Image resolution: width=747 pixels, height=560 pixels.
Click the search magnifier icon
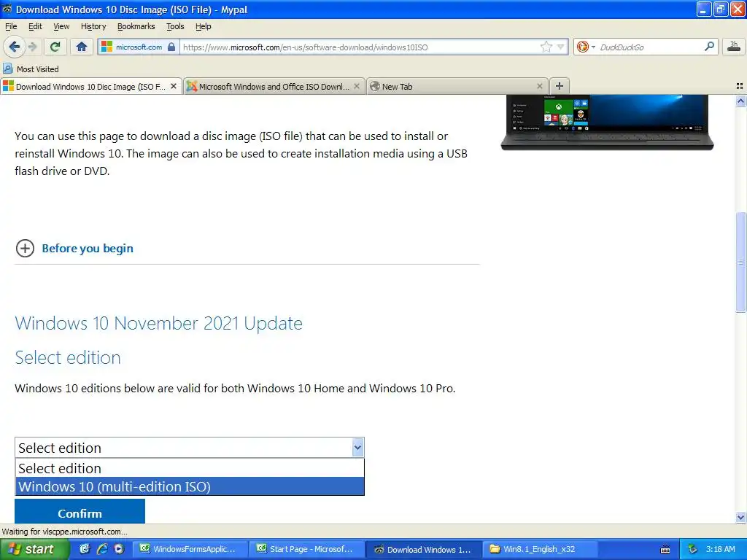(x=709, y=46)
